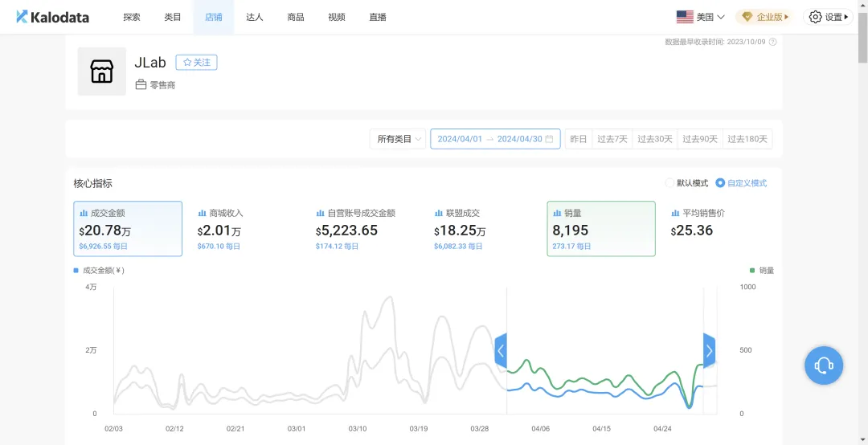Click the bar-chart icon beside 成交金额
This screenshot has width=868, height=445.
click(x=84, y=213)
